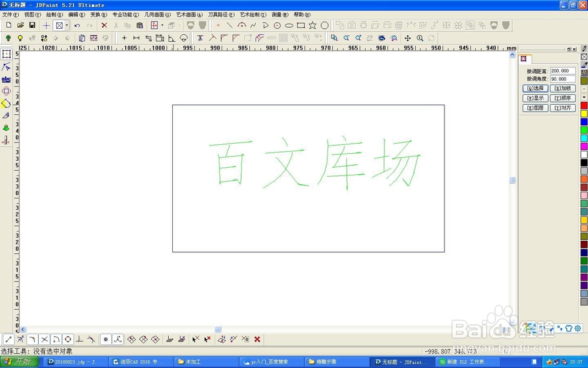The image size is (588, 368).
Task: Open the 变换 menu
Action: (99, 15)
